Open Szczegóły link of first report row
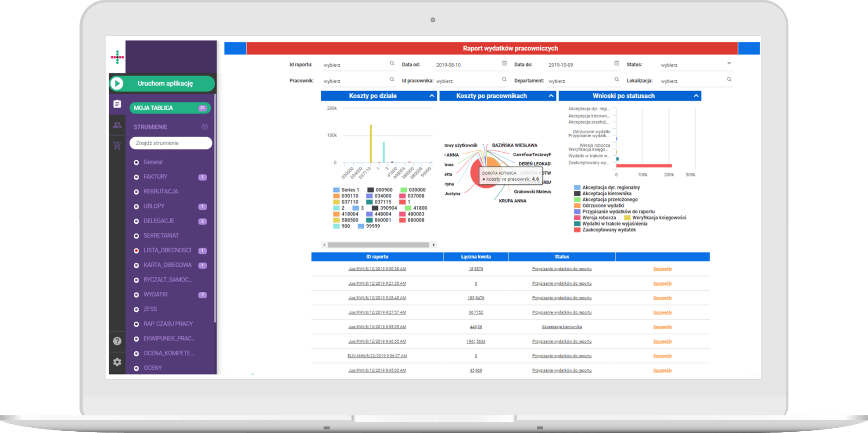The image size is (868, 433). tap(662, 269)
